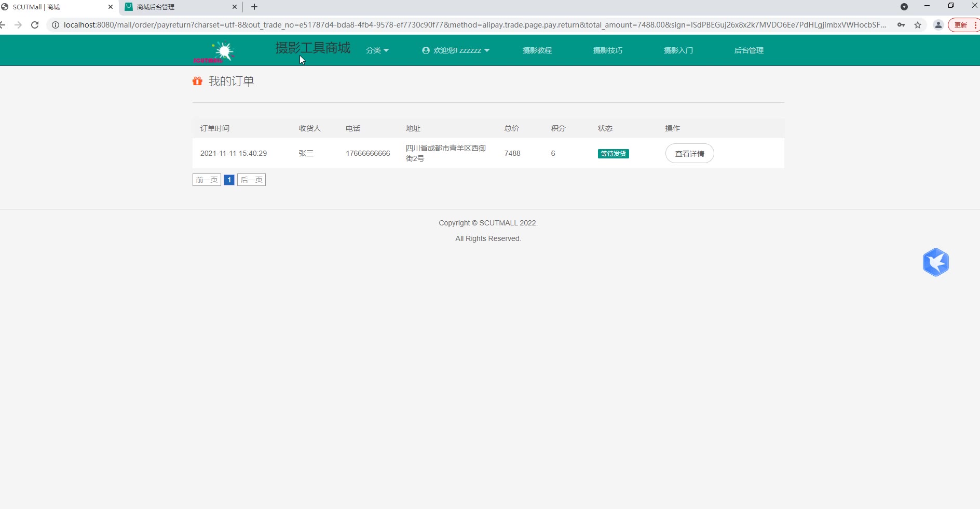
Task: Close the SCUTMall tab
Action: 110,7
